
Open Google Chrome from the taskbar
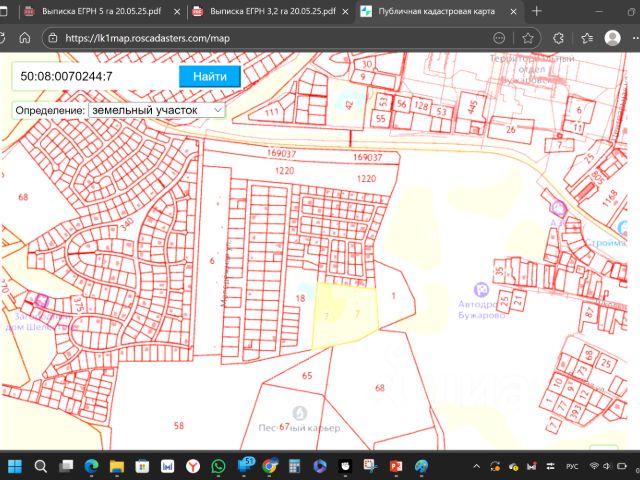[x=270, y=466]
